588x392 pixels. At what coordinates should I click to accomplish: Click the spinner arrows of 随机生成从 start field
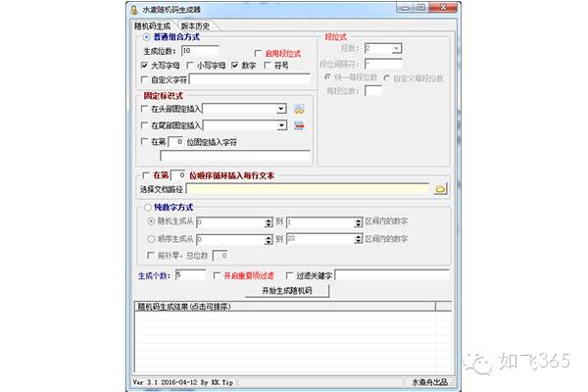pos(269,222)
